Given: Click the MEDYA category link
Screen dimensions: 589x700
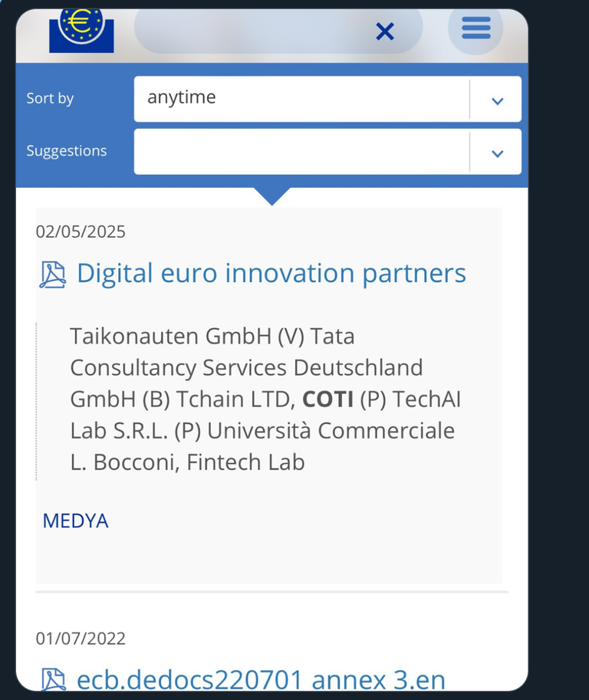Looking at the screenshot, I should [75, 521].
